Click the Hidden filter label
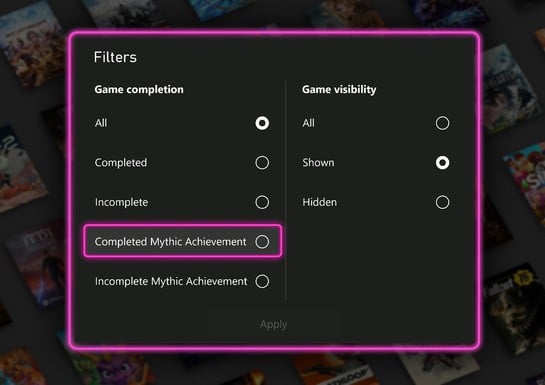Image resolution: width=545 pixels, height=385 pixels. pos(319,202)
